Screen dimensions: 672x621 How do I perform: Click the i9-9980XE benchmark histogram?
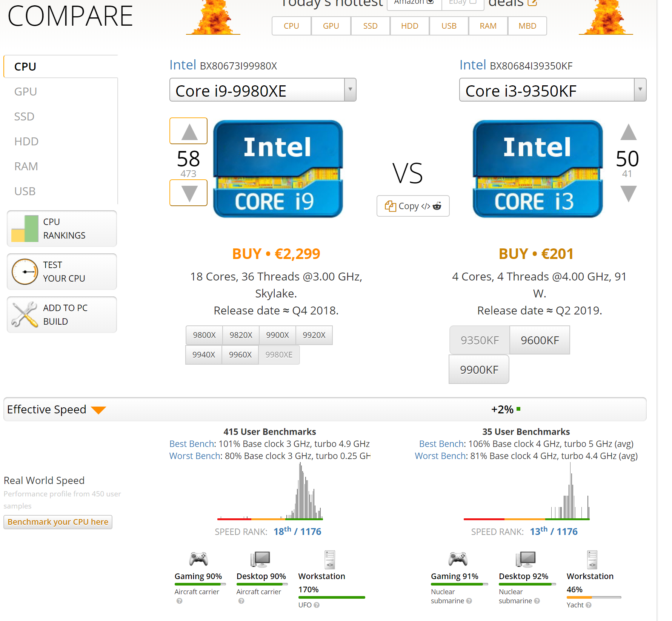tap(270, 492)
